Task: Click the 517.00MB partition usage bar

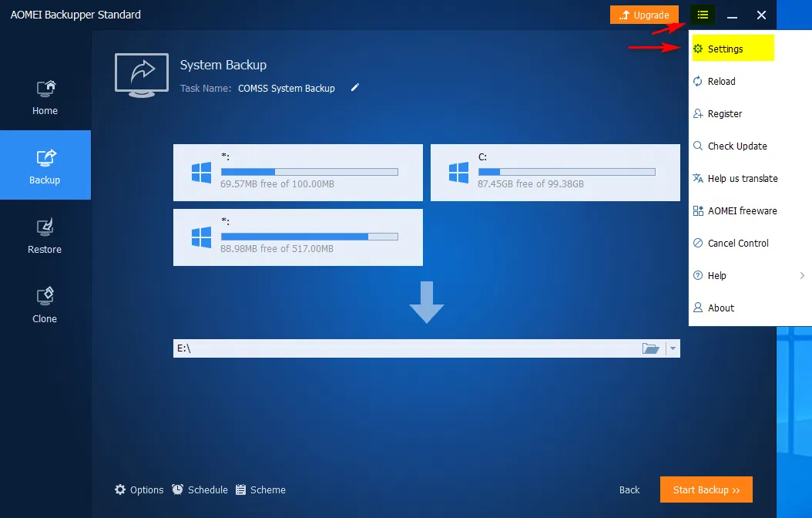Action: tap(310, 236)
